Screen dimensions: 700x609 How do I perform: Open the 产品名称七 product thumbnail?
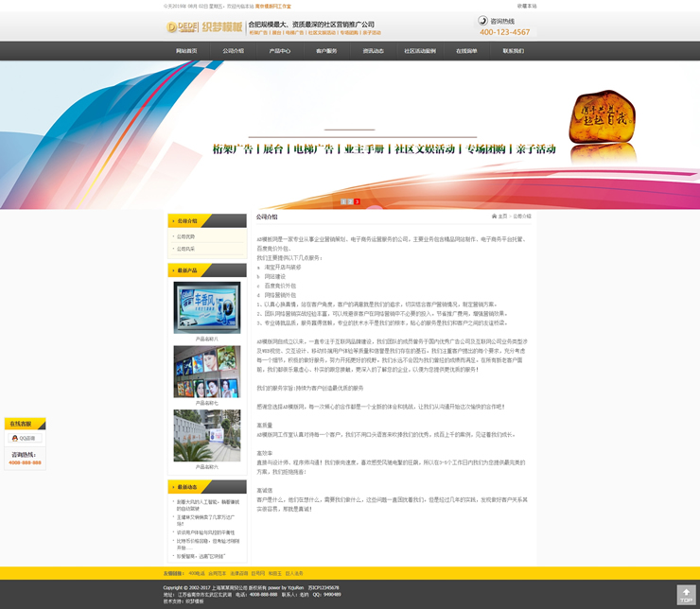206,371
